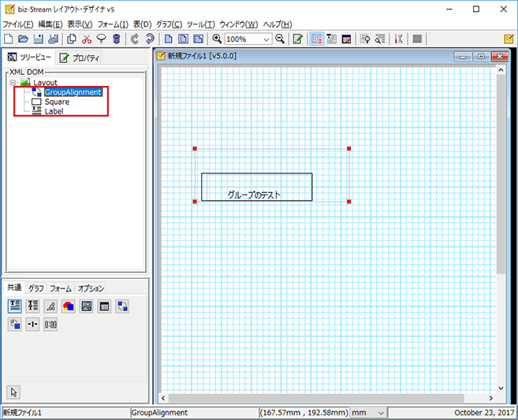This screenshot has width=518, height=420.
Task: Select the shapes tool with red circle
Action: click(x=69, y=306)
